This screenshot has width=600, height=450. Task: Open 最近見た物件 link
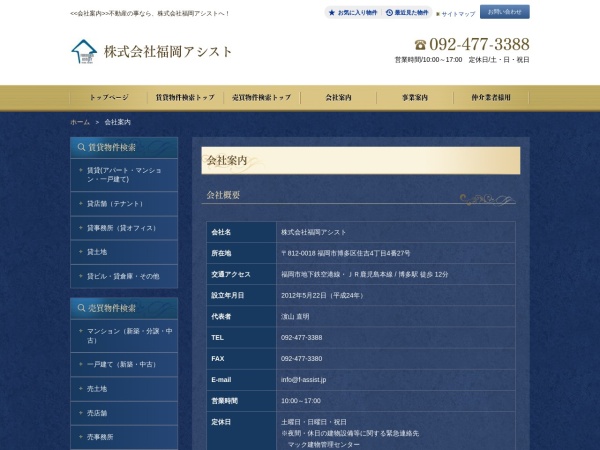pos(407,13)
